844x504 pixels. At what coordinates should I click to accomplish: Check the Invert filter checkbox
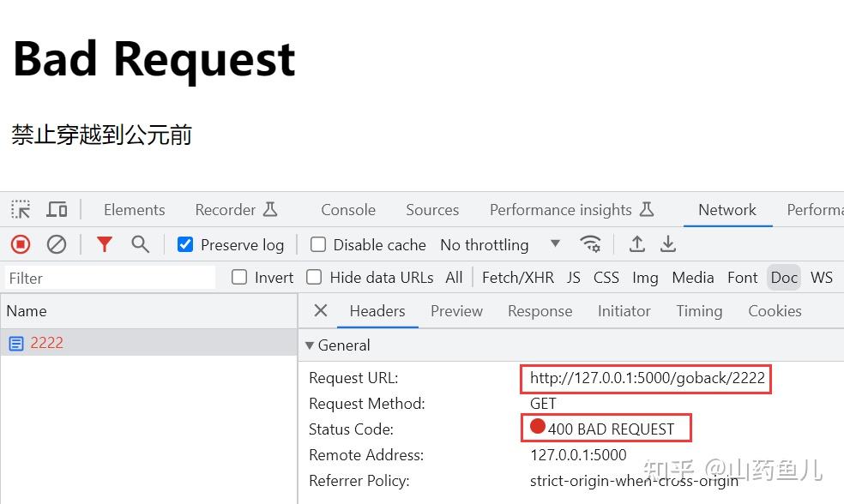point(239,277)
